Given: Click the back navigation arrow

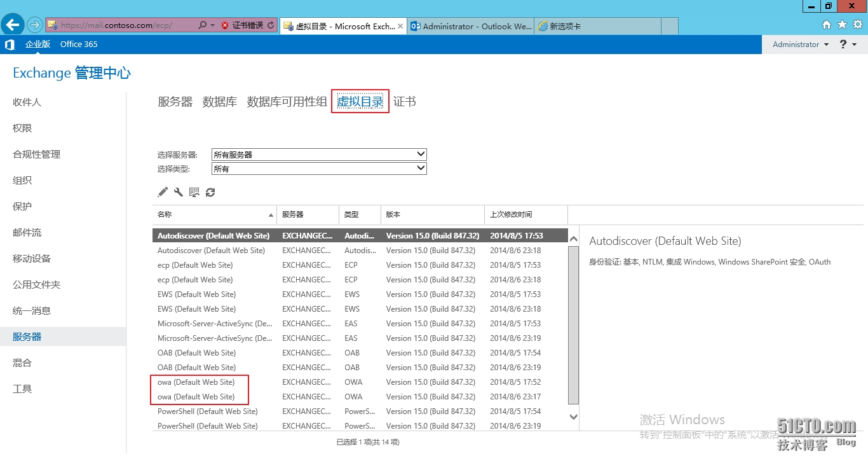Looking at the screenshot, I should 13,24.
